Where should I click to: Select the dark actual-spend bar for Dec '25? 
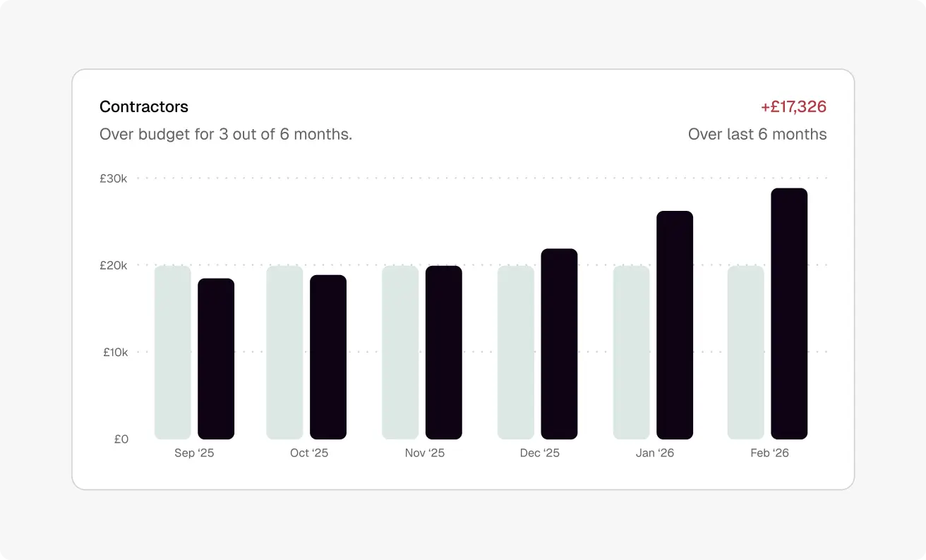coord(559,344)
